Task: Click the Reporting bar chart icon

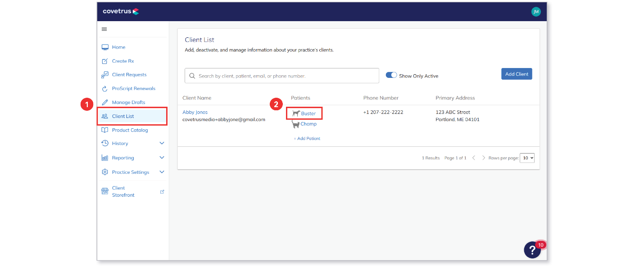Action: click(x=105, y=158)
